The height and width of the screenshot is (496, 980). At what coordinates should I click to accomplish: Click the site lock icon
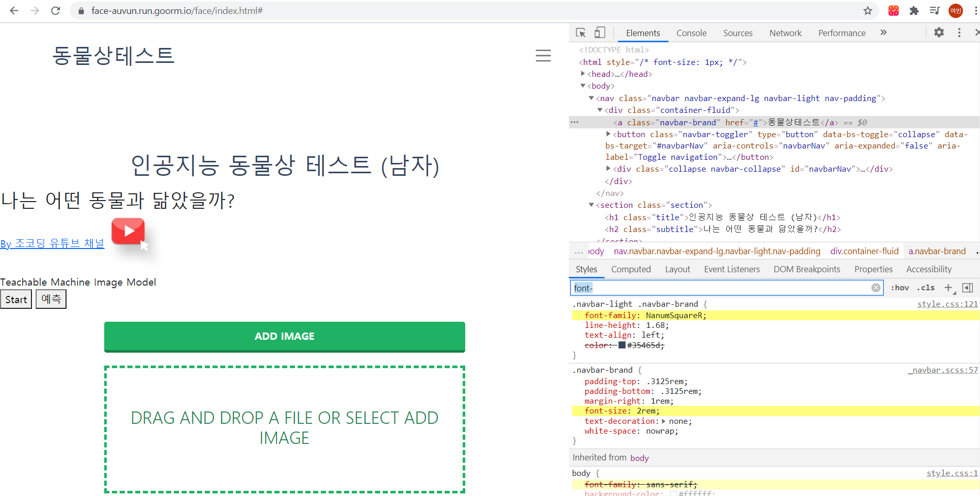pyautogui.click(x=80, y=10)
